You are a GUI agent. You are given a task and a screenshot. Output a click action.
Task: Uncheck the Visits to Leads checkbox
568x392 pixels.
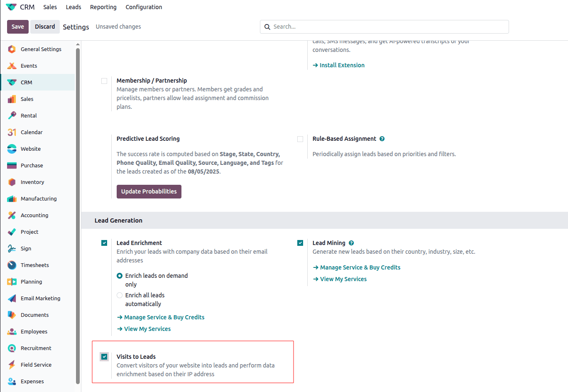point(104,357)
